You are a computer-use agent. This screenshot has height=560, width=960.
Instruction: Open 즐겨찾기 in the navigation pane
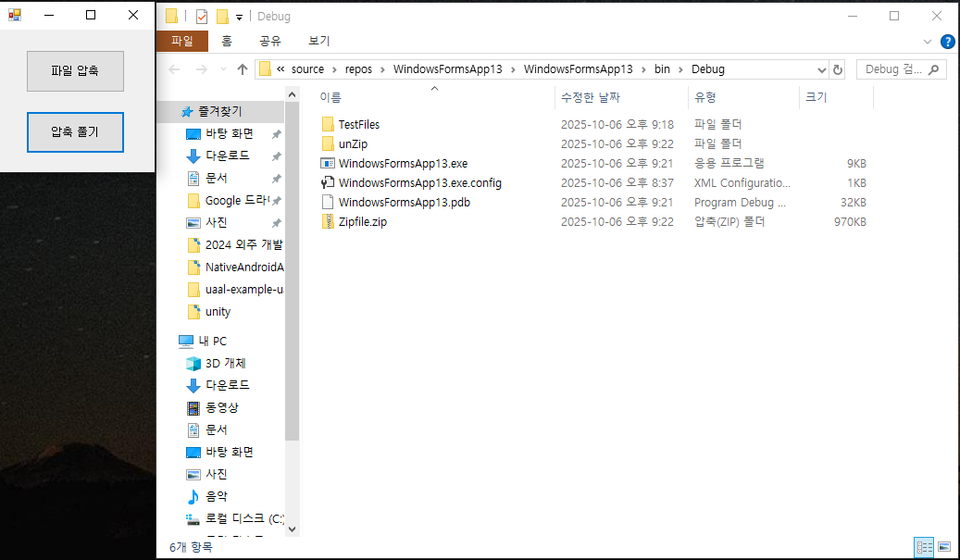[220, 111]
